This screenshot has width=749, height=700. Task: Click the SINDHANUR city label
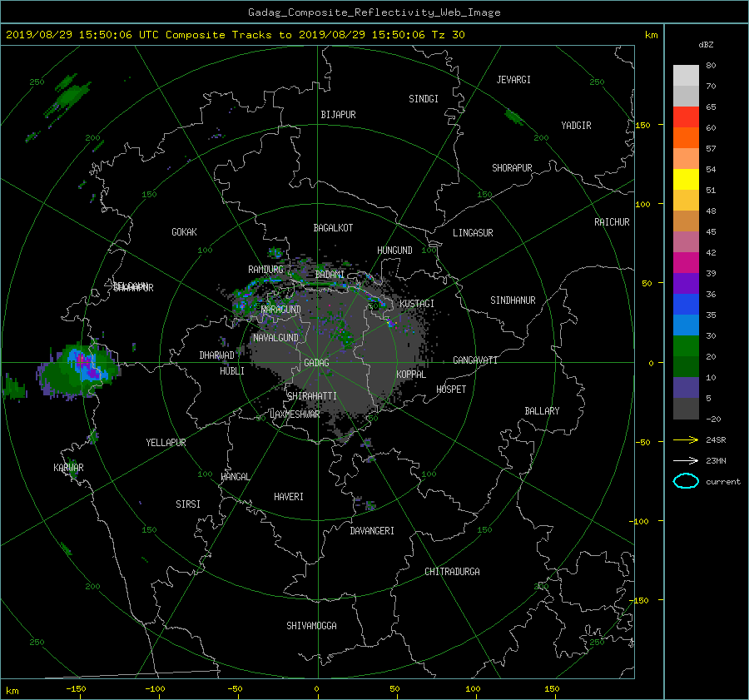coord(513,300)
